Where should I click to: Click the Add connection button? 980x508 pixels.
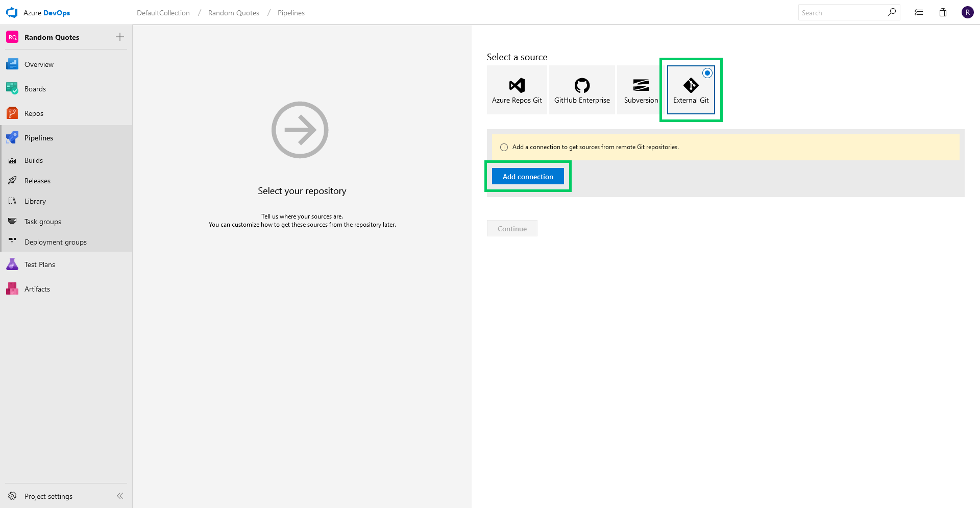pos(528,177)
